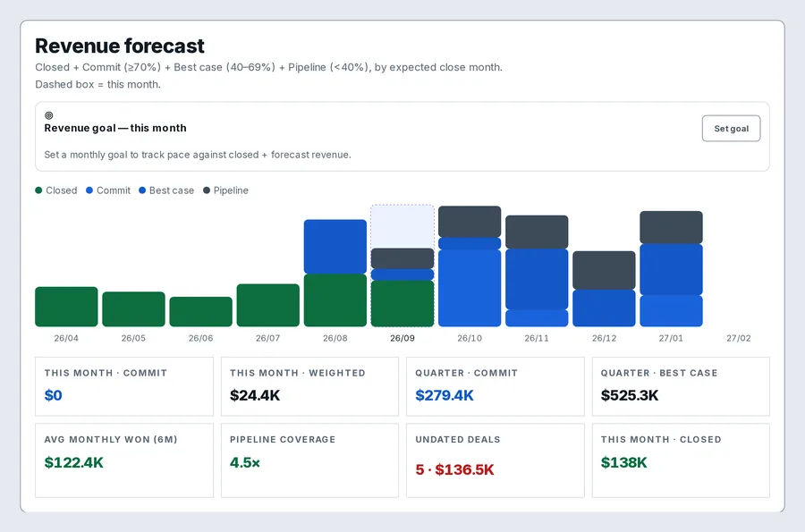
Task: Click the Pipeline Coverage 4.5× value
Action: tap(245, 462)
